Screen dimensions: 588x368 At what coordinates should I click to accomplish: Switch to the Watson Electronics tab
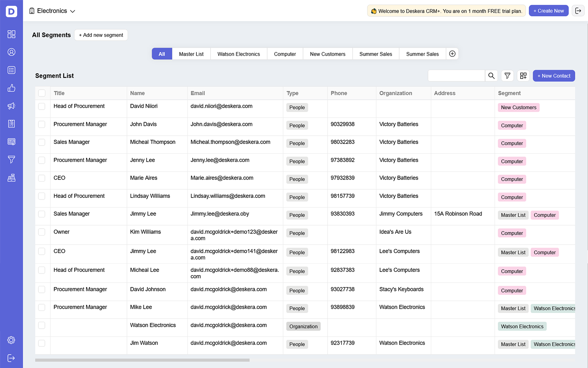pyautogui.click(x=238, y=54)
